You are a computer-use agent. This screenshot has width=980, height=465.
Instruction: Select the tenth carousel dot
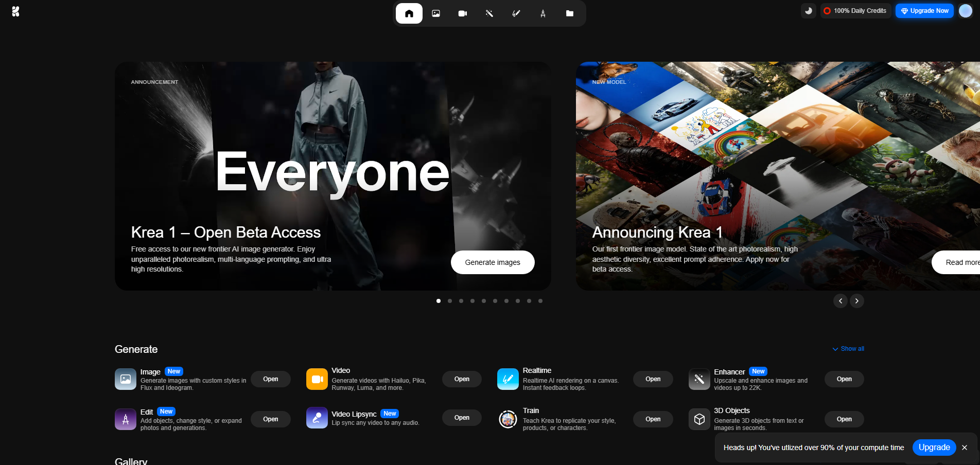coord(540,301)
